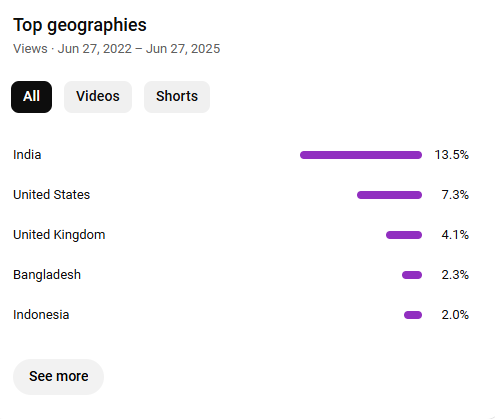Select the All filter chip
495x419 pixels.
pyautogui.click(x=31, y=97)
